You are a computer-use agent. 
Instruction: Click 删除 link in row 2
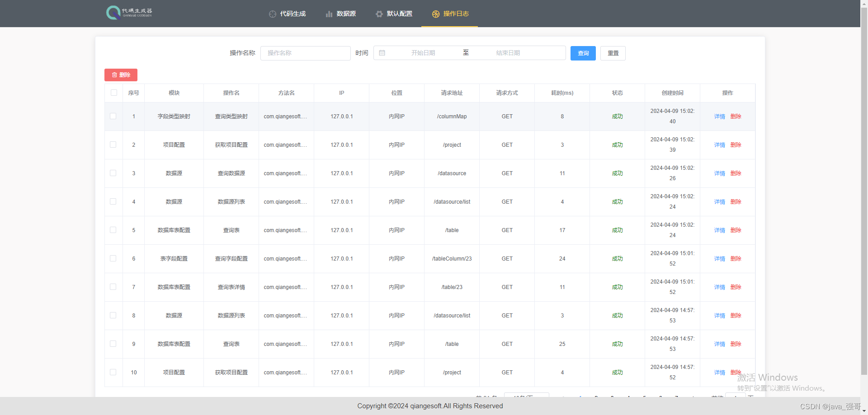(x=736, y=145)
